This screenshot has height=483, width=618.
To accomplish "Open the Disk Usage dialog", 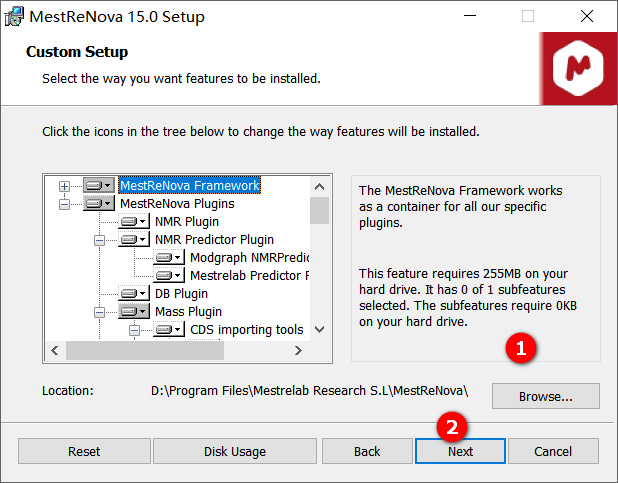I will pyautogui.click(x=235, y=451).
